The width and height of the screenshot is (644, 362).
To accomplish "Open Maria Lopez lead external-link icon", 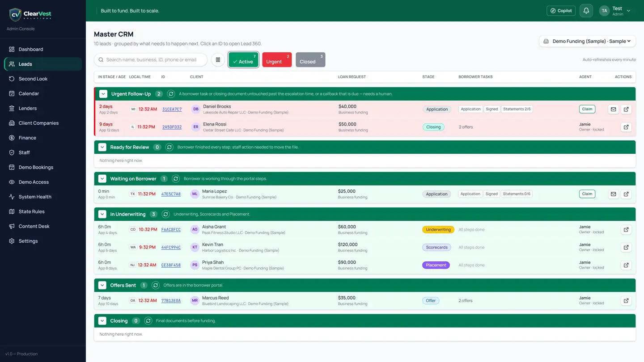I will point(626,194).
